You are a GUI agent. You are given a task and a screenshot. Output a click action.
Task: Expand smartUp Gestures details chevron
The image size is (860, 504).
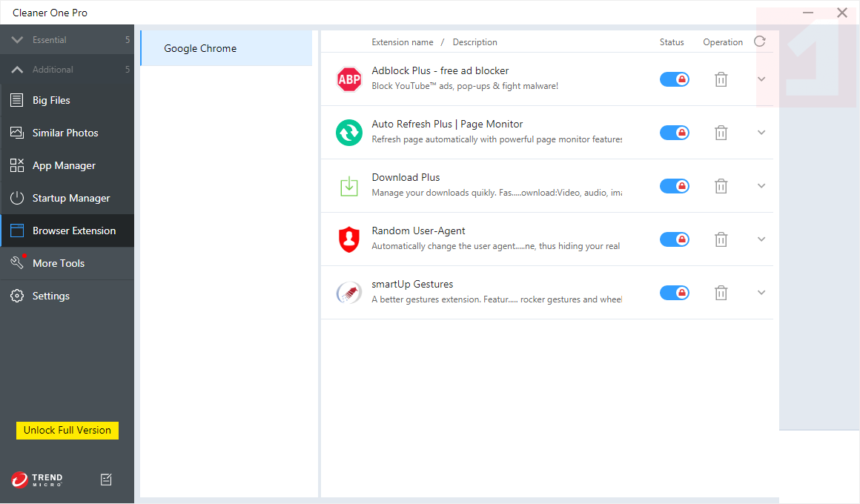tap(761, 293)
